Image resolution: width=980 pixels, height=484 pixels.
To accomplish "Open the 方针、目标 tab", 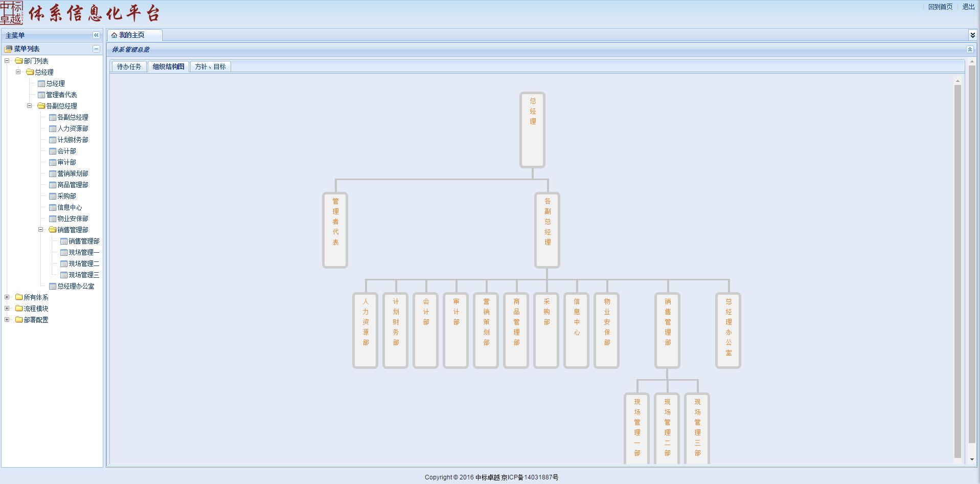I will (x=210, y=67).
